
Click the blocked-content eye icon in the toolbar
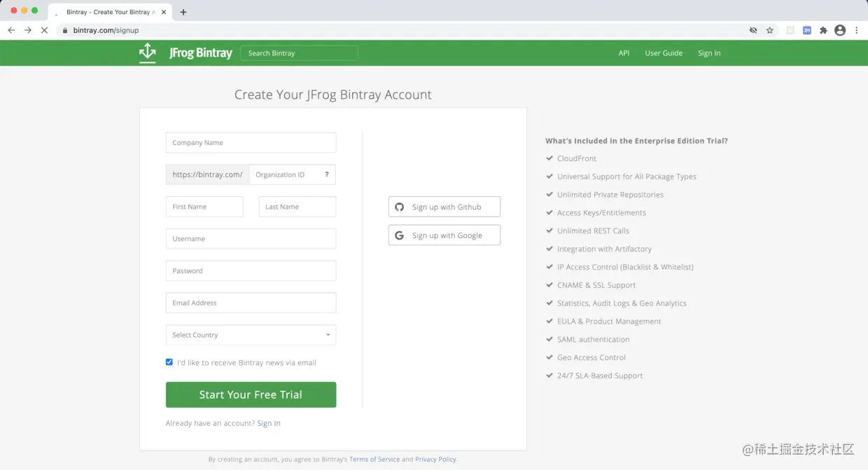coord(755,30)
